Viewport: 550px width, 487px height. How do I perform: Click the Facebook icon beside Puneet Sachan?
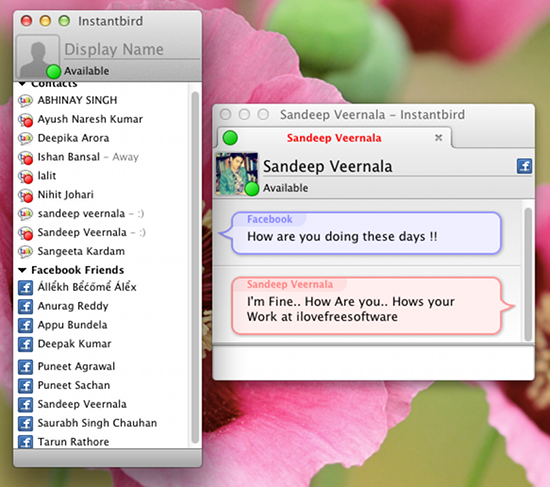coord(26,386)
